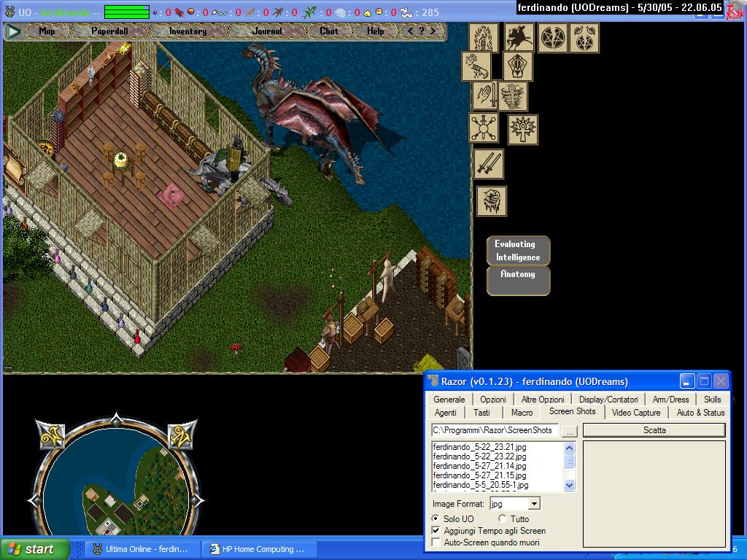
Task: Open the Windows start menu
Action: coord(35,549)
